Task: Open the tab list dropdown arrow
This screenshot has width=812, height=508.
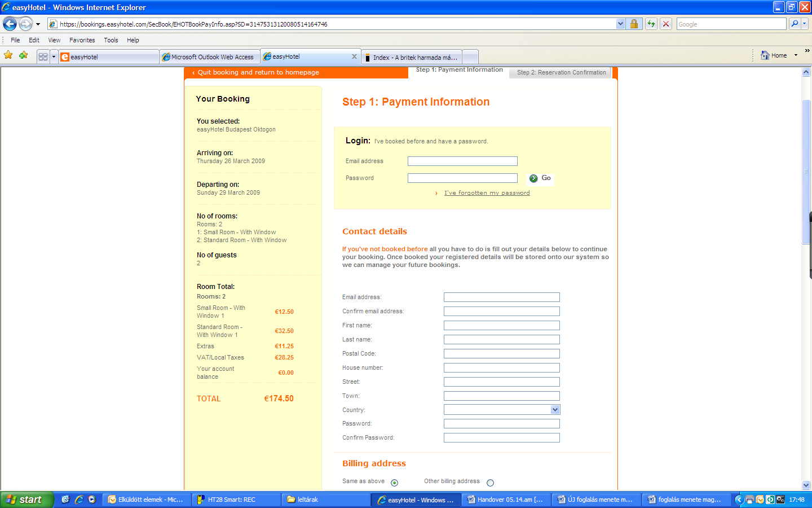Action: click(x=54, y=57)
